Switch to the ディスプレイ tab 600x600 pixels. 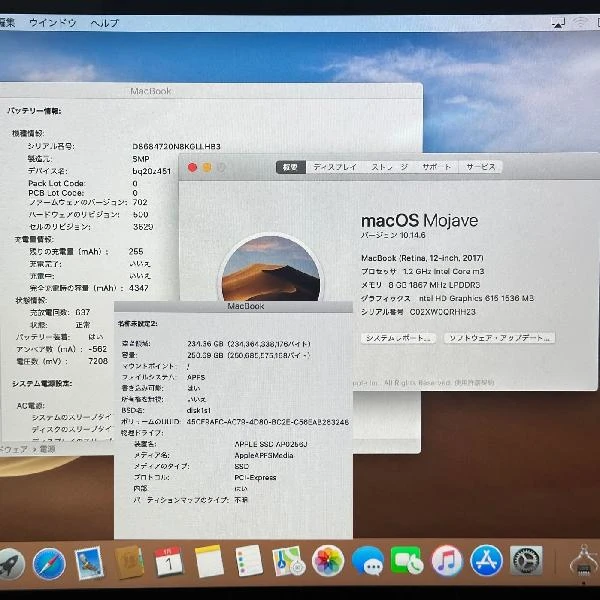[335, 167]
